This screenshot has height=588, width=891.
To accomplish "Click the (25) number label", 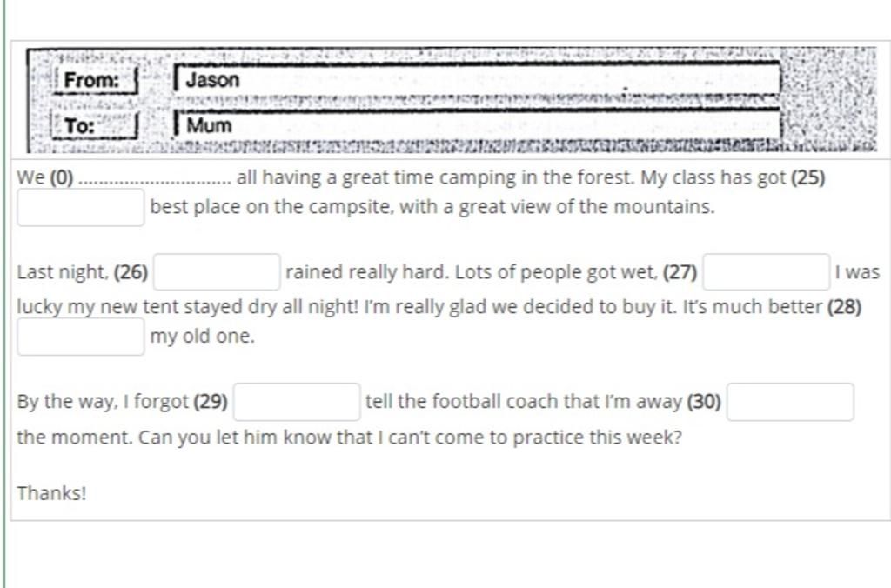I will tap(808, 177).
